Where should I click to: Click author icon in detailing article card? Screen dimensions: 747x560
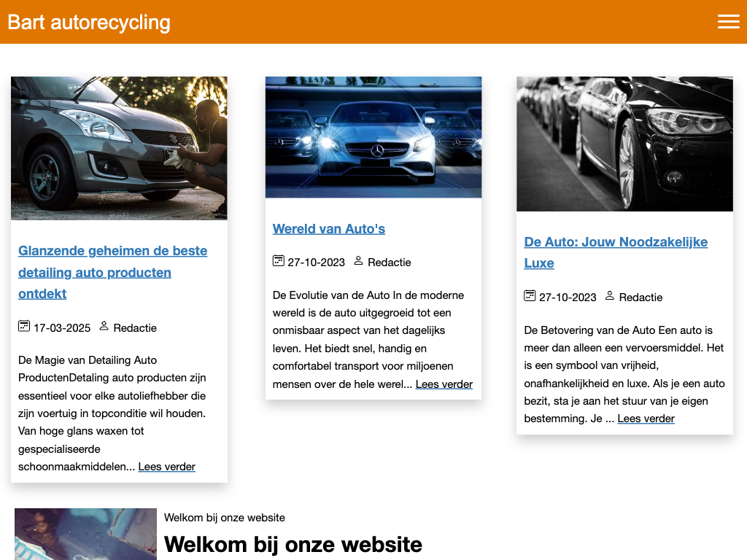(x=104, y=326)
